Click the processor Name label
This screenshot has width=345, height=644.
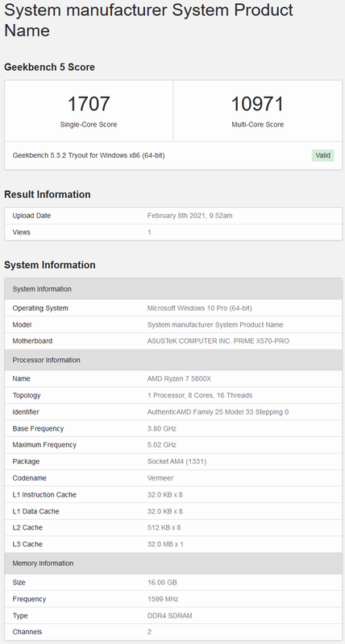coord(22,378)
